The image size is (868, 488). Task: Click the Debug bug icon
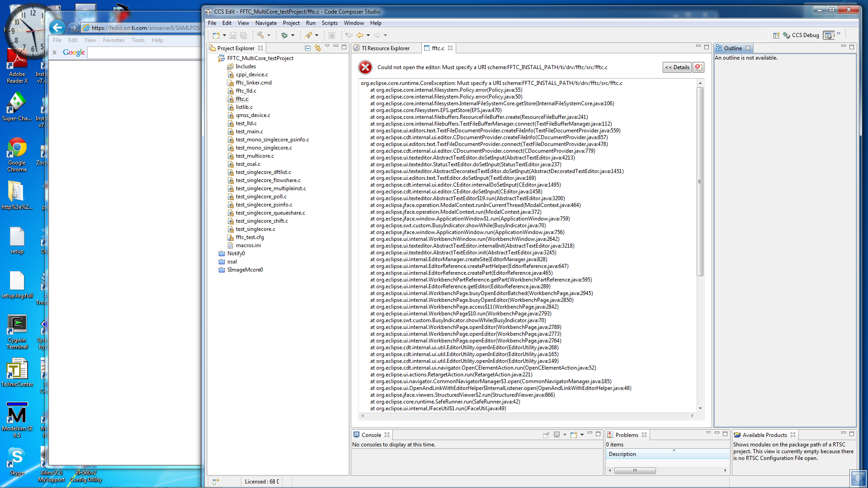coord(284,35)
